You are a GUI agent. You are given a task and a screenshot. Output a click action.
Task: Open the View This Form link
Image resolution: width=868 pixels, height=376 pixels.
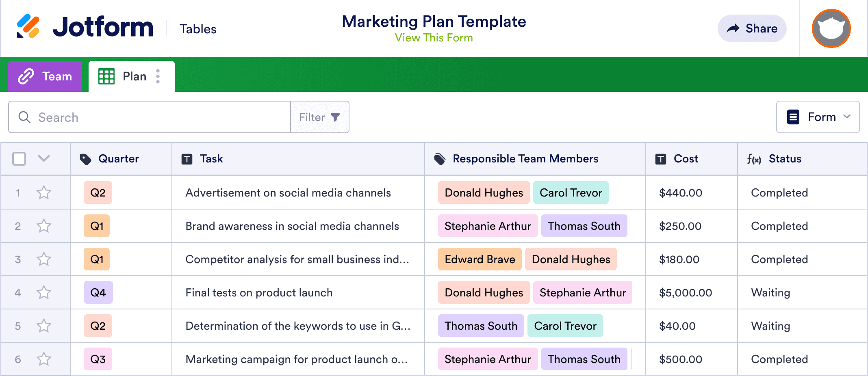point(434,38)
